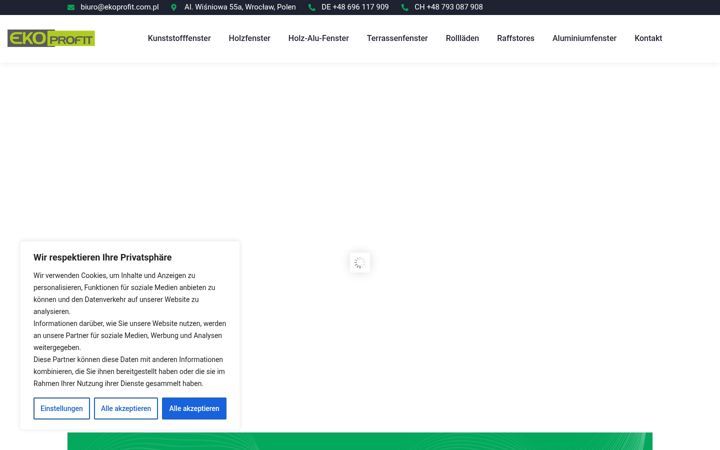This screenshot has height=450, width=720.
Task: Click the loading spinner in page center
Action: 360,263
